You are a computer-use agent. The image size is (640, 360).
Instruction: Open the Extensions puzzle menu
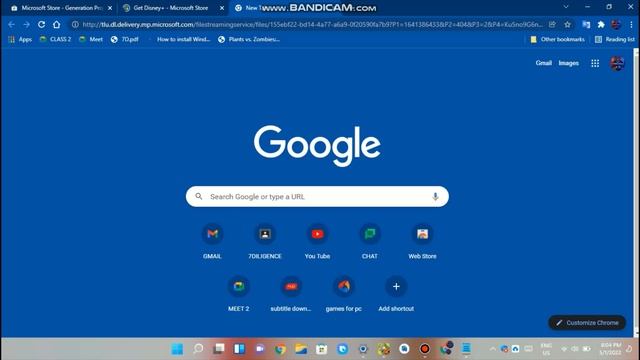601,24
